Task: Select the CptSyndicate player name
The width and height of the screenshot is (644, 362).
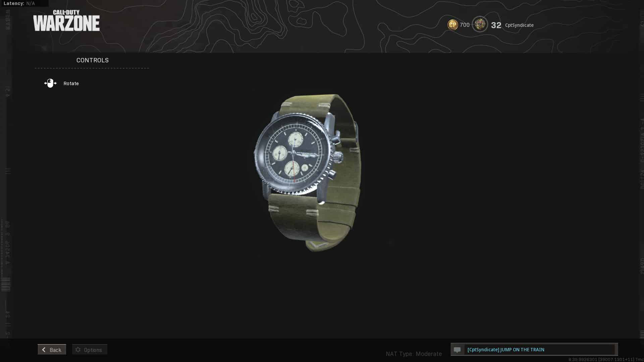Action: pyautogui.click(x=519, y=25)
